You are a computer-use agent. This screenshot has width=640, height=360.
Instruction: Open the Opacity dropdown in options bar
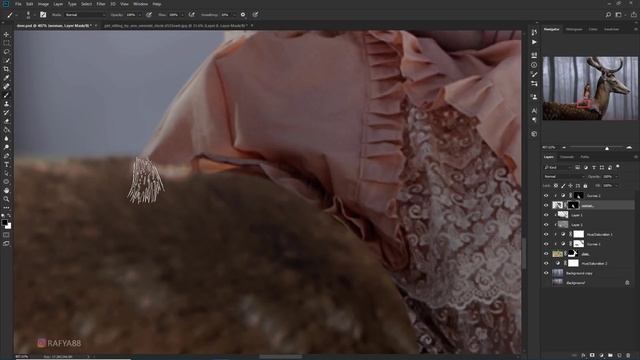(140, 15)
